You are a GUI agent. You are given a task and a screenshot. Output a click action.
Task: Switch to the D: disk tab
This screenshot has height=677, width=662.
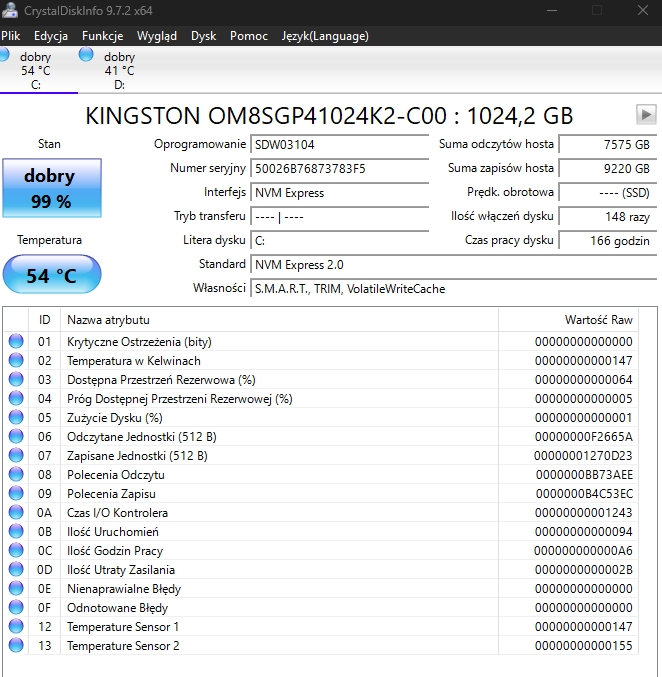coord(119,71)
